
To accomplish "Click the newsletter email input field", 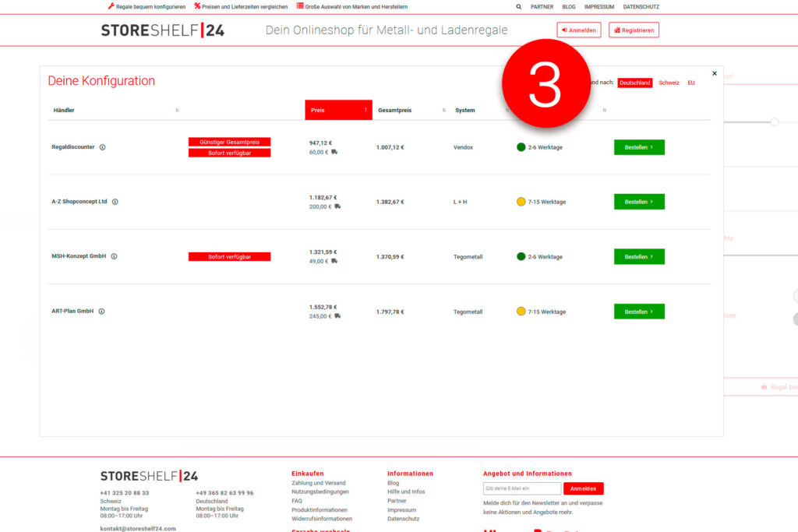I will coord(521,489).
